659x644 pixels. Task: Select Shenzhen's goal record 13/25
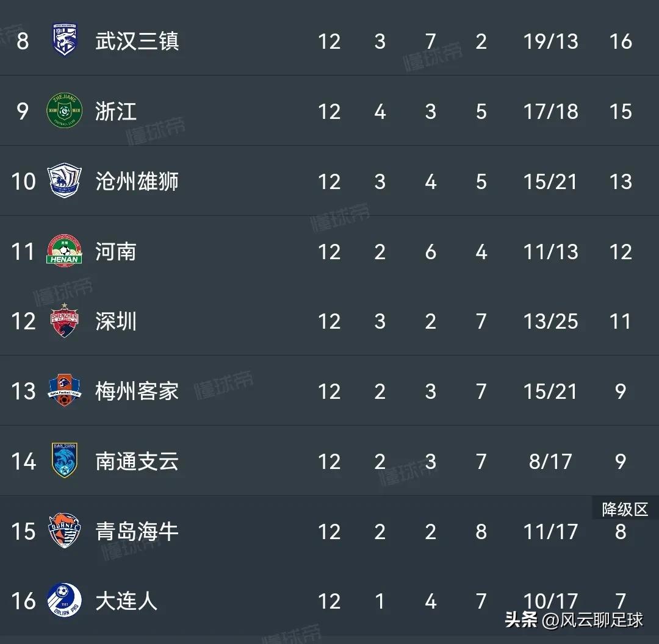coord(550,321)
